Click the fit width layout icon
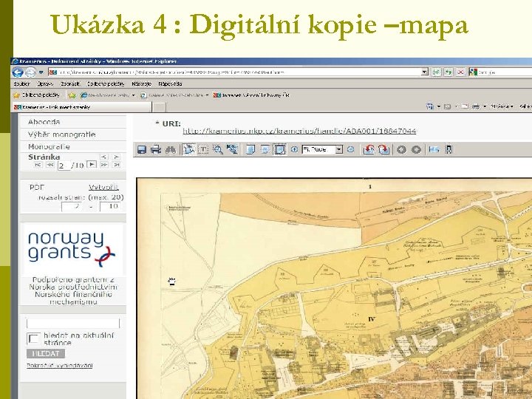The width and height of the screenshot is (532, 399). (265, 149)
